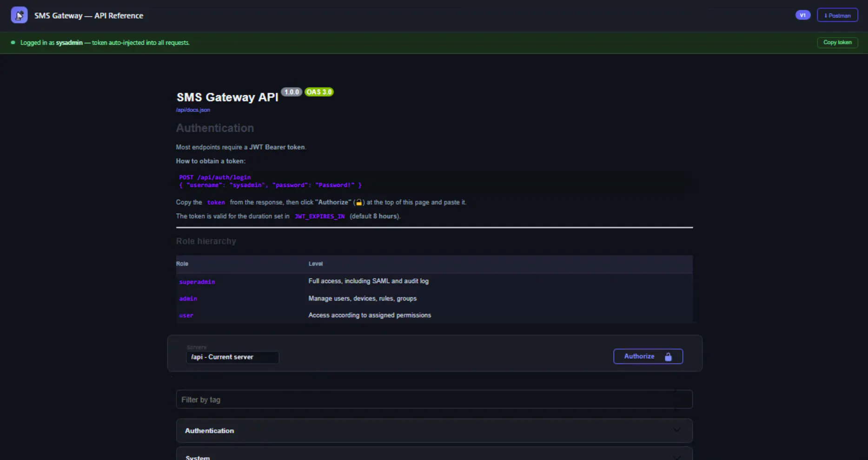Click the sysadmin username in banner

[69, 43]
